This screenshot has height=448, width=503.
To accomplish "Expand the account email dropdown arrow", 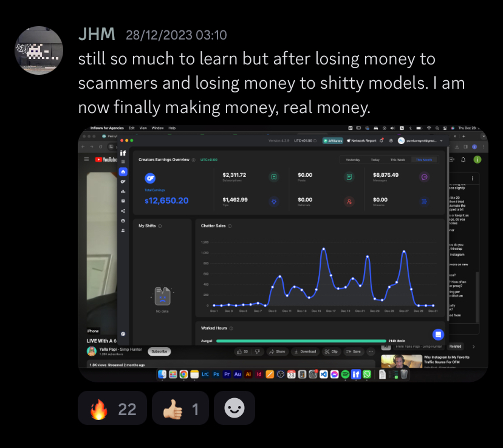I will [442, 140].
